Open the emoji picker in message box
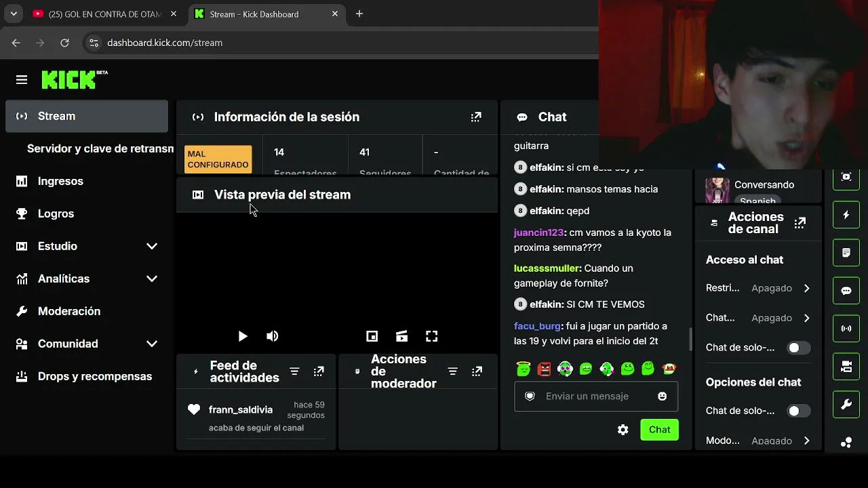Image resolution: width=868 pixels, height=488 pixels. pyautogui.click(x=663, y=396)
